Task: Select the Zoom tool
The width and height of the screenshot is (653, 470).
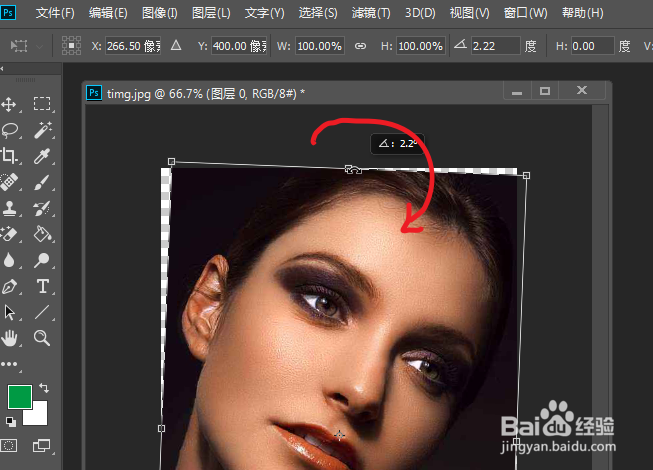Action: [42, 338]
